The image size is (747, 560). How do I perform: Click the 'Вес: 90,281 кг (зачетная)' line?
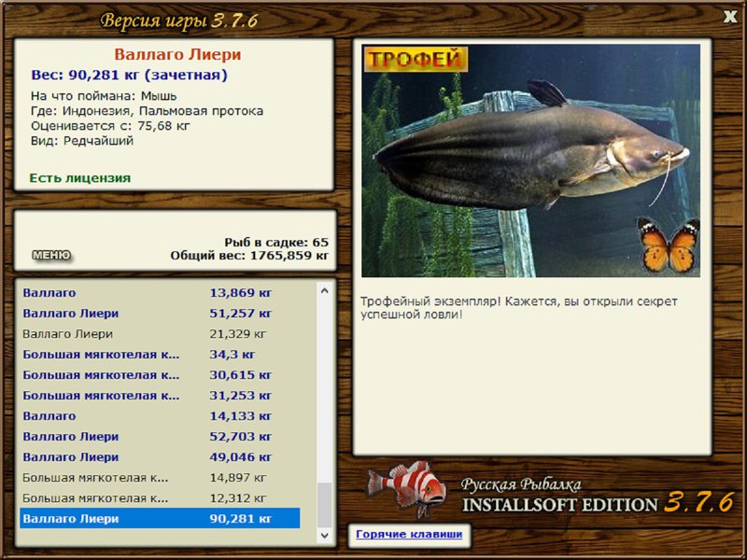[129, 75]
